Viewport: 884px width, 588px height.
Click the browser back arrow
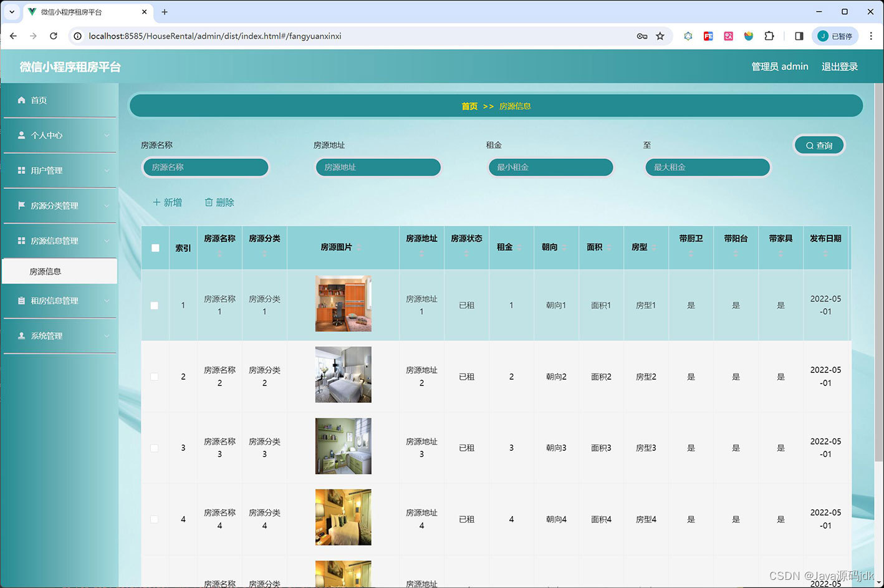click(13, 36)
